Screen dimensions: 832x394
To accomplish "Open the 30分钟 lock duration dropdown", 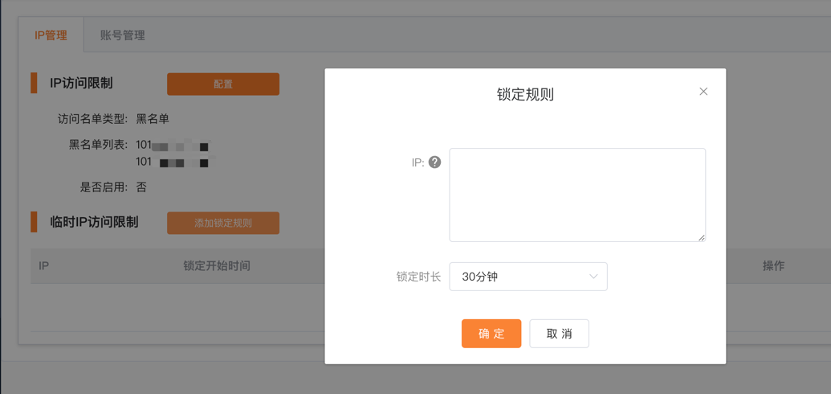I will tap(528, 276).
